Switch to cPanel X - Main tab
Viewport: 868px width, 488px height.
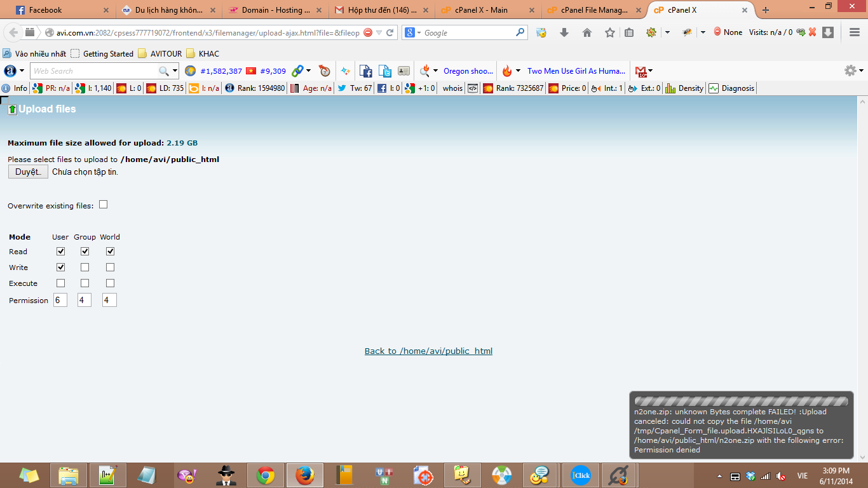coord(488,10)
